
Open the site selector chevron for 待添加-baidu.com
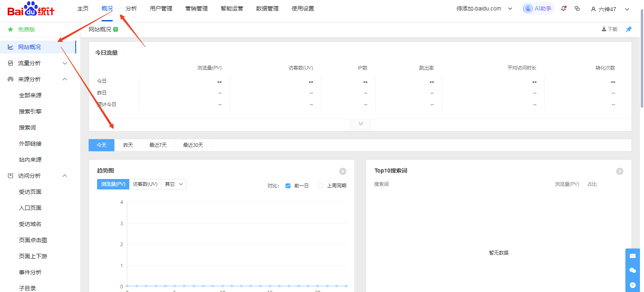click(510, 9)
